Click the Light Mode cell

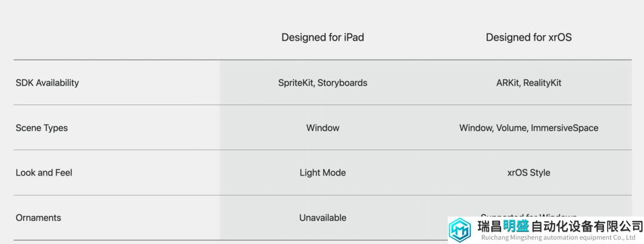323,172
